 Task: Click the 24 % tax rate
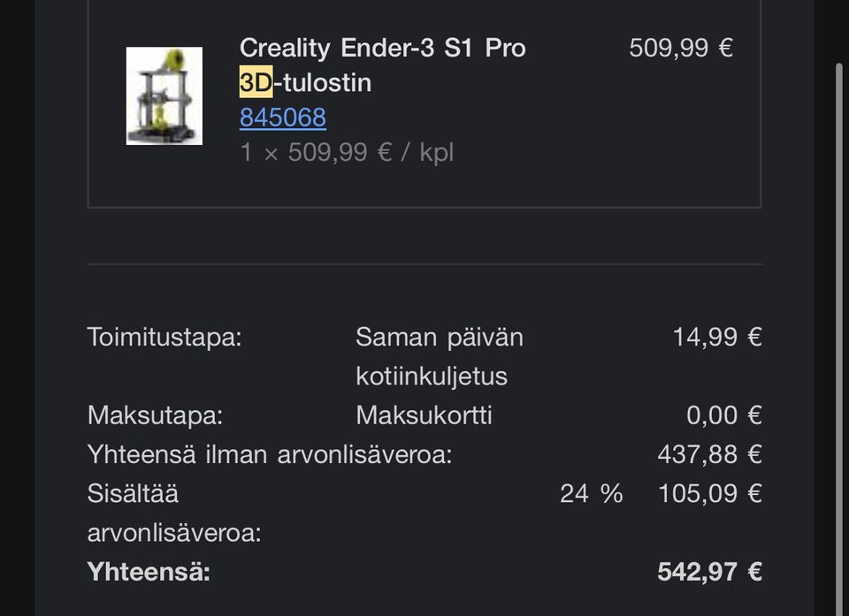[x=591, y=493]
